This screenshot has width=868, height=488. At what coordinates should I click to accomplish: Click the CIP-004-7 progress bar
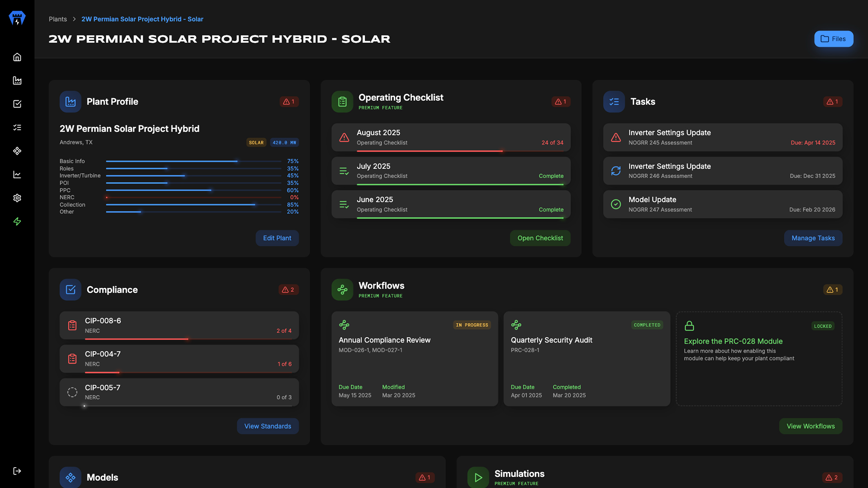click(188, 372)
